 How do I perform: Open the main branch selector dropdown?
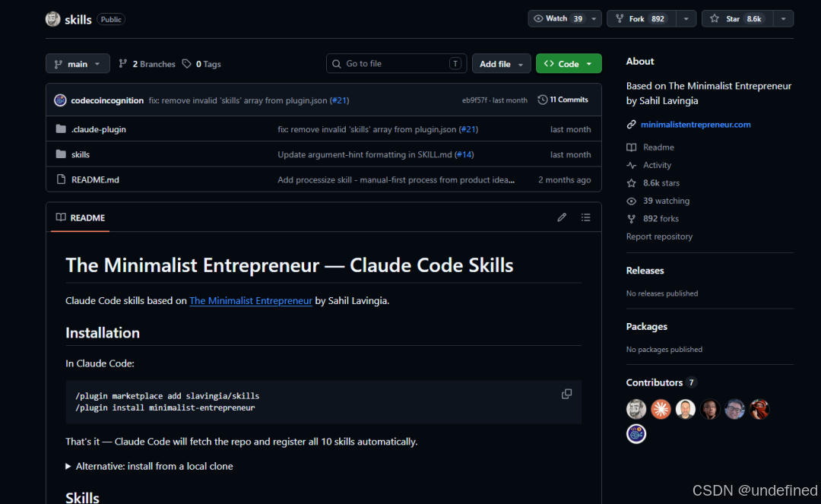pyautogui.click(x=78, y=64)
